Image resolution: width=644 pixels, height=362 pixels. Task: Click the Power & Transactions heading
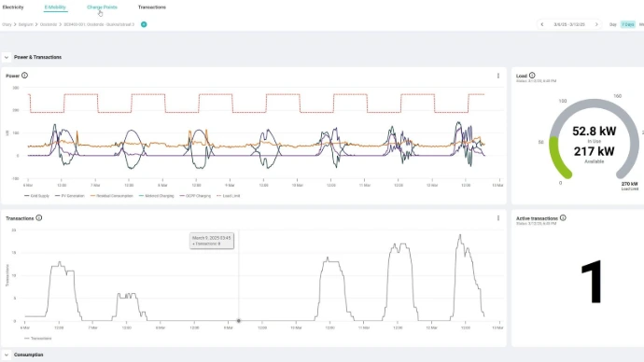click(37, 58)
